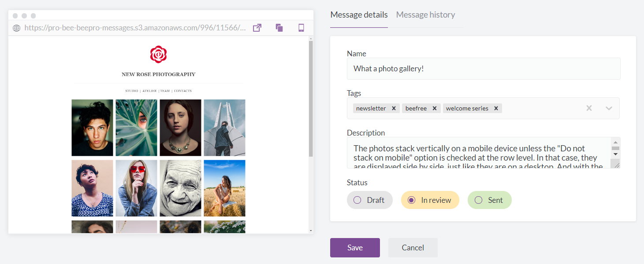Click the Description scrollbar down arrow

point(615,154)
